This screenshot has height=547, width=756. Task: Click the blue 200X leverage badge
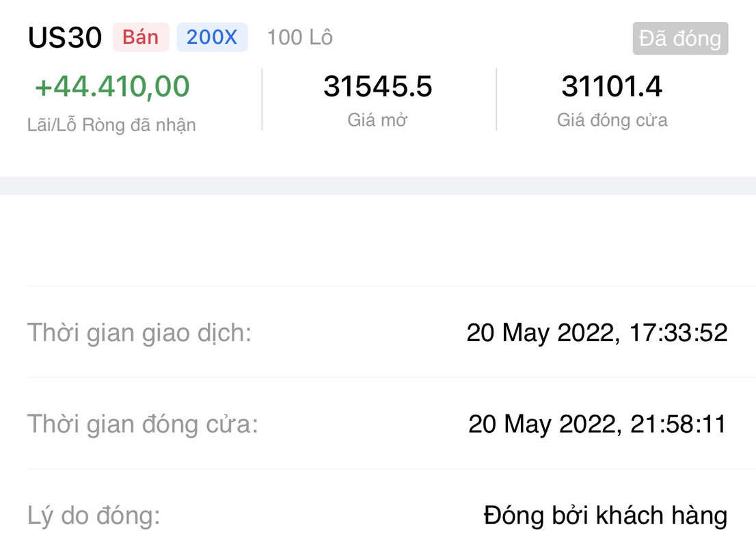pos(212,38)
